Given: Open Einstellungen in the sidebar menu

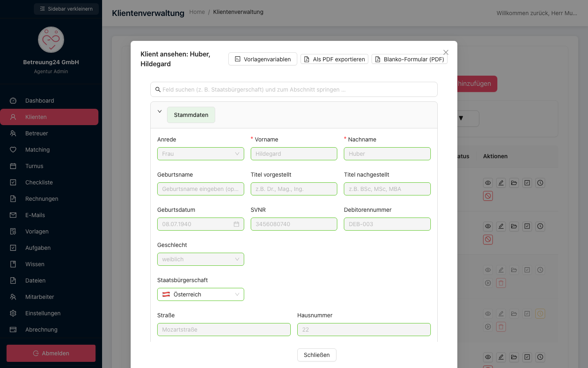Looking at the screenshot, I should [49, 313].
